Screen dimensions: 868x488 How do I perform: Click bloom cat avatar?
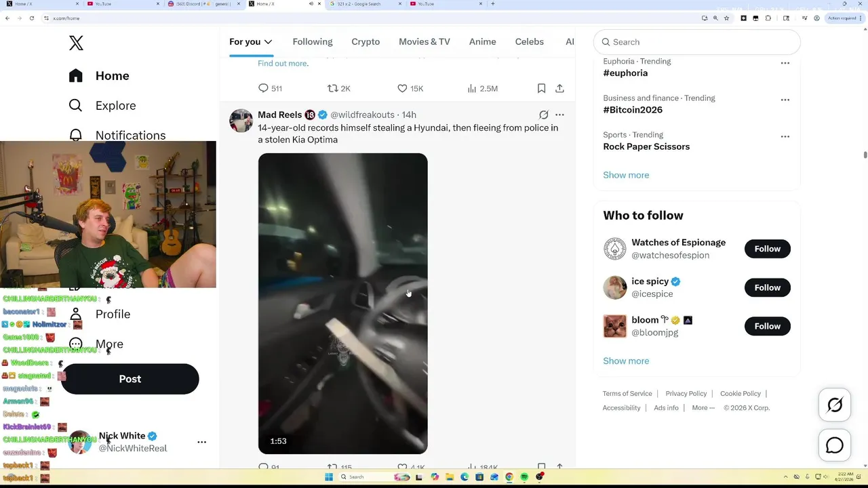(615, 326)
